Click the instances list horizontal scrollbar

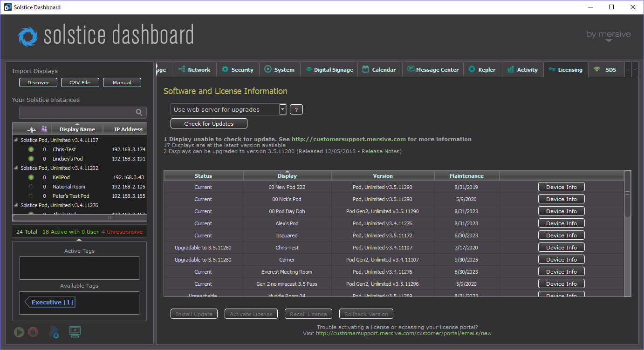79,217
